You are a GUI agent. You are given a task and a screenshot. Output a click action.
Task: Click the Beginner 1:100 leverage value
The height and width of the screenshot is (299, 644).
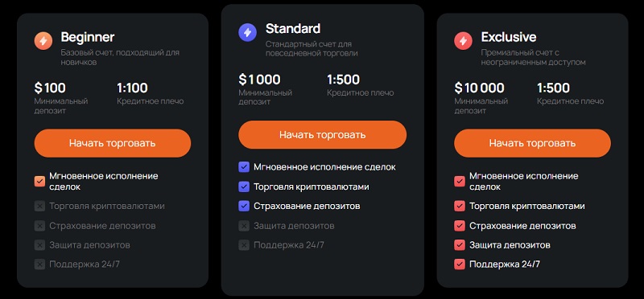click(x=132, y=88)
